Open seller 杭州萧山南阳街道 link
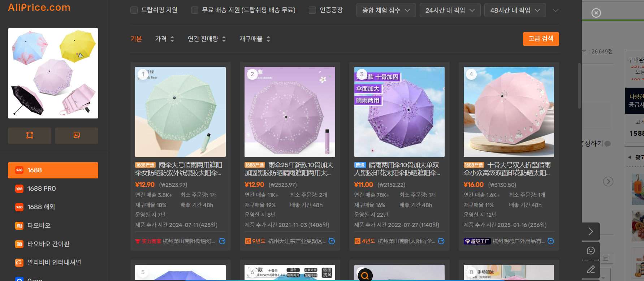644x281 pixels. point(189,241)
